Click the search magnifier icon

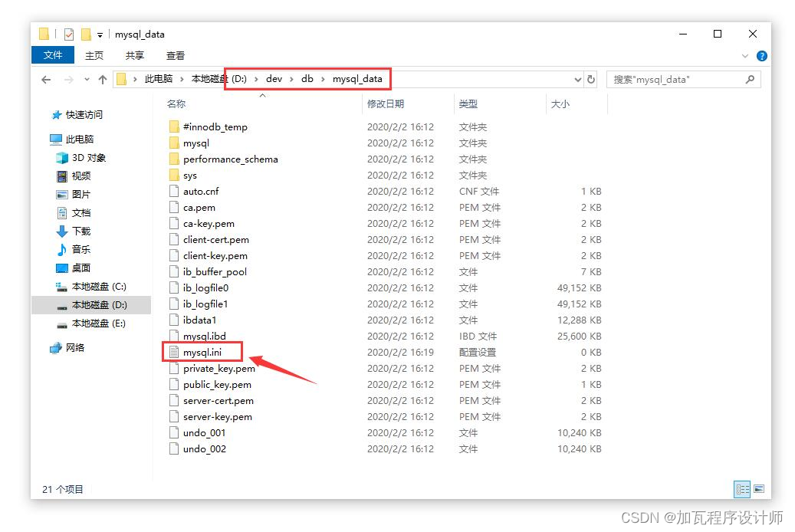[x=750, y=79]
